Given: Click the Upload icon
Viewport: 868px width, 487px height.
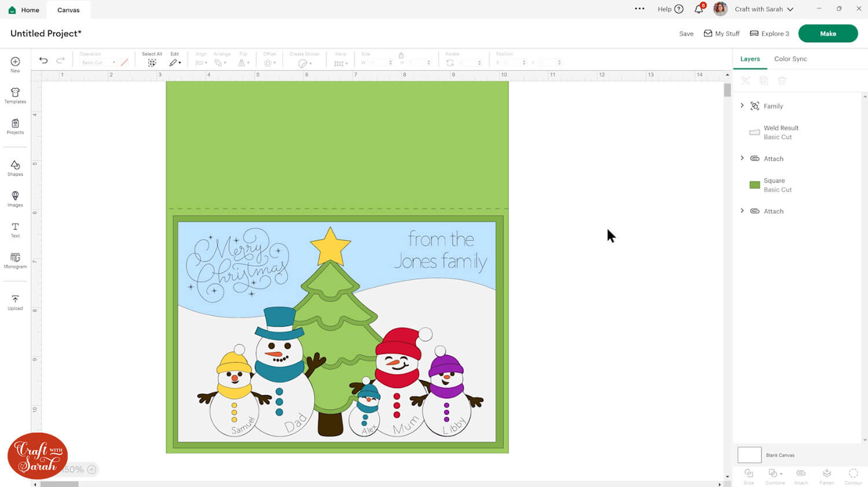Looking at the screenshot, I should 15,302.
